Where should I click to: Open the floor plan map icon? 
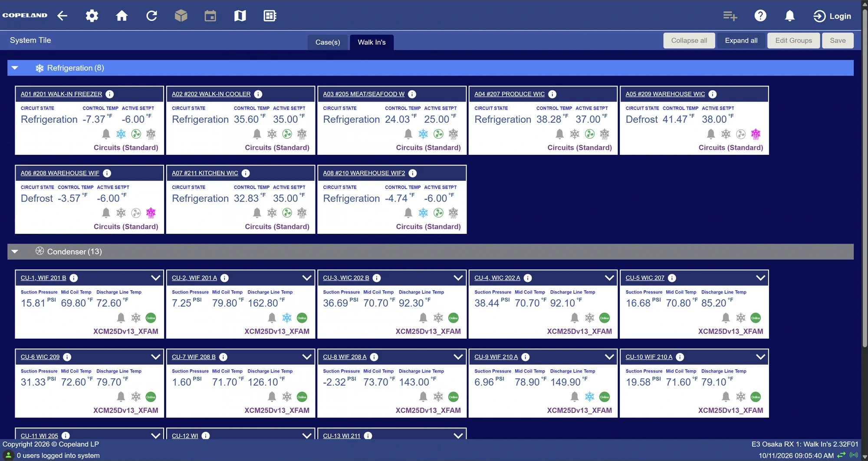pyautogui.click(x=240, y=16)
